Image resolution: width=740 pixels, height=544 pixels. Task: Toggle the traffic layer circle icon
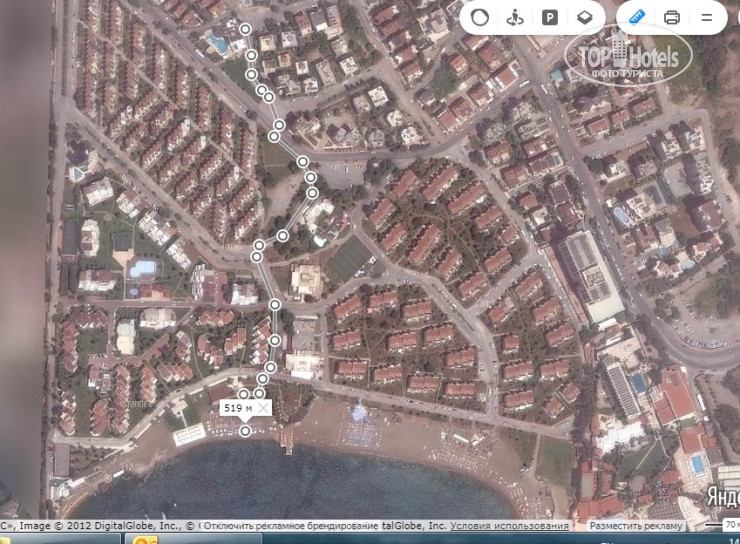point(480,17)
